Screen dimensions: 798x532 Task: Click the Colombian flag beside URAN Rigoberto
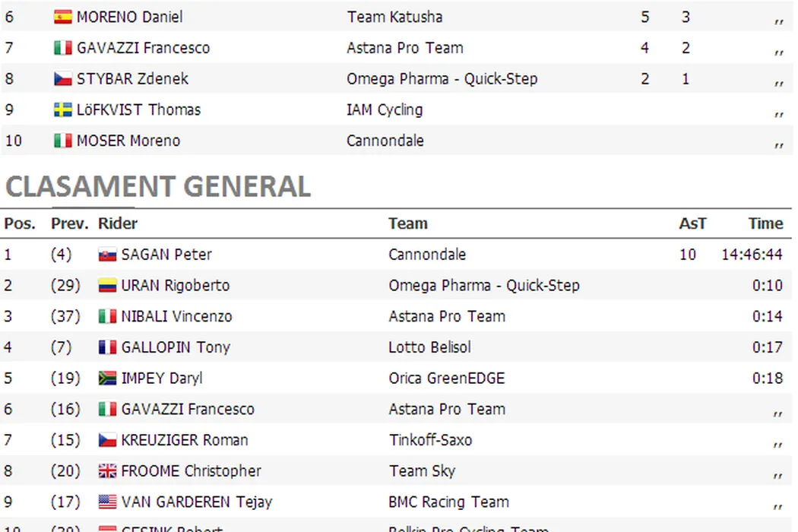coord(107,287)
